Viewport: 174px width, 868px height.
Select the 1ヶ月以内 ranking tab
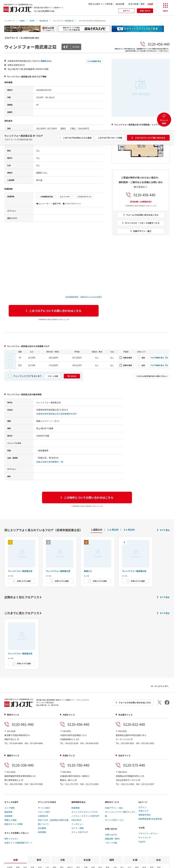point(113,530)
